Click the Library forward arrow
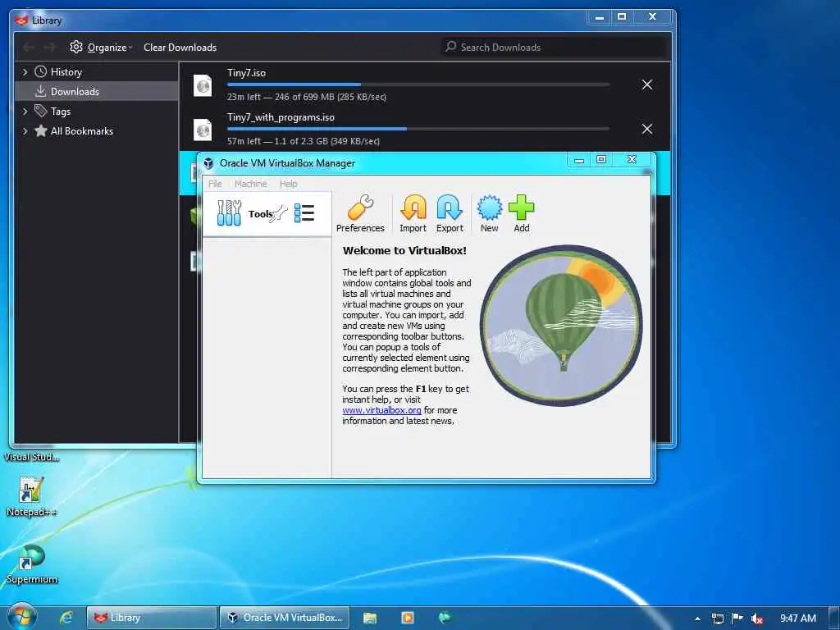The width and height of the screenshot is (840, 630). coord(50,47)
